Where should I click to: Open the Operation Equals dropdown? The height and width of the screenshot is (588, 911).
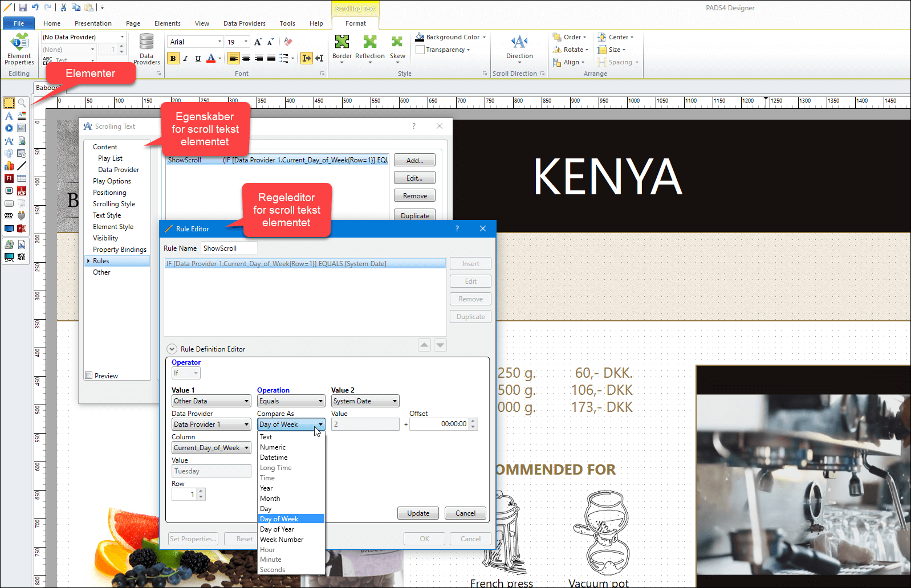(x=291, y=401)
